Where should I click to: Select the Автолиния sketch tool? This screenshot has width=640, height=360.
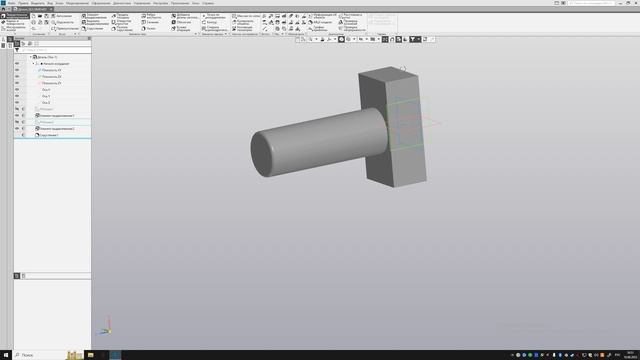pos(62,16)
